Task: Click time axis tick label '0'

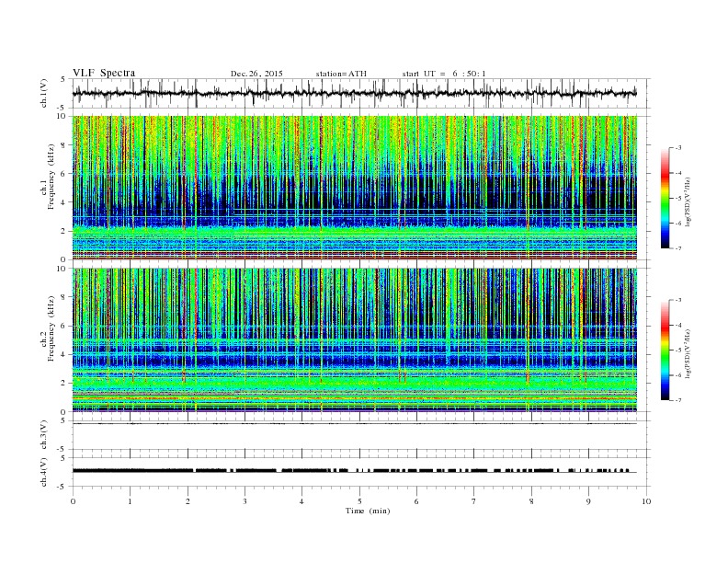Action: pyautogui.click(x=73, y=501)
